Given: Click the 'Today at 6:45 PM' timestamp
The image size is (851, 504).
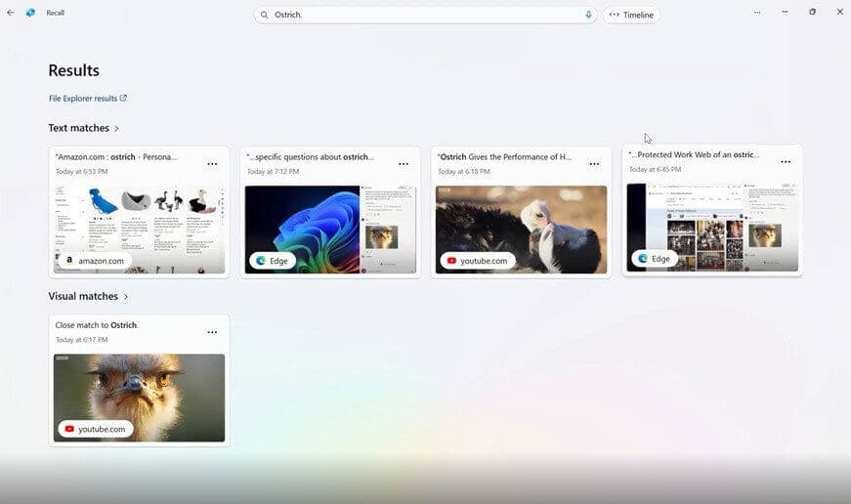Looking at the screenshot, I should (655, 169).
